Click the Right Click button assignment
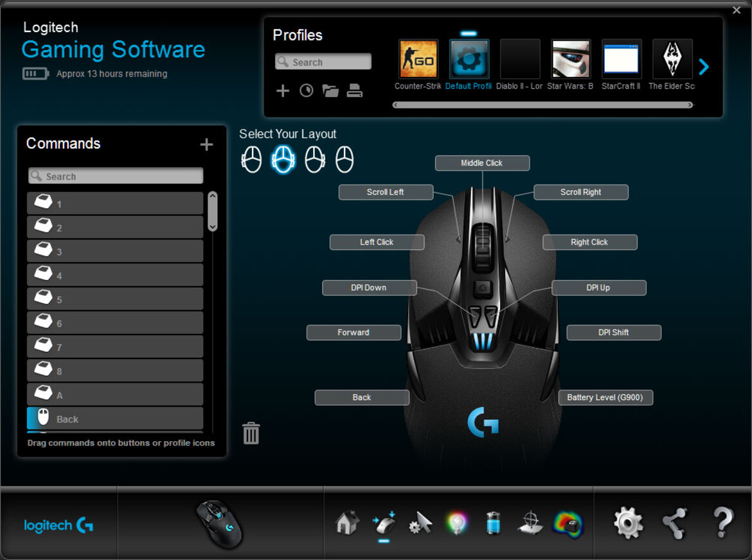This screenshot has width=752, height=560. click(590, 242)
